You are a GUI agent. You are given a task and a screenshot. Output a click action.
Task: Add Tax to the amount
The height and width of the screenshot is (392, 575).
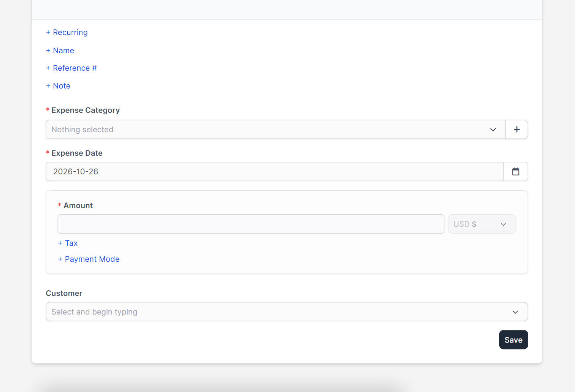click(x=68, y=243)
